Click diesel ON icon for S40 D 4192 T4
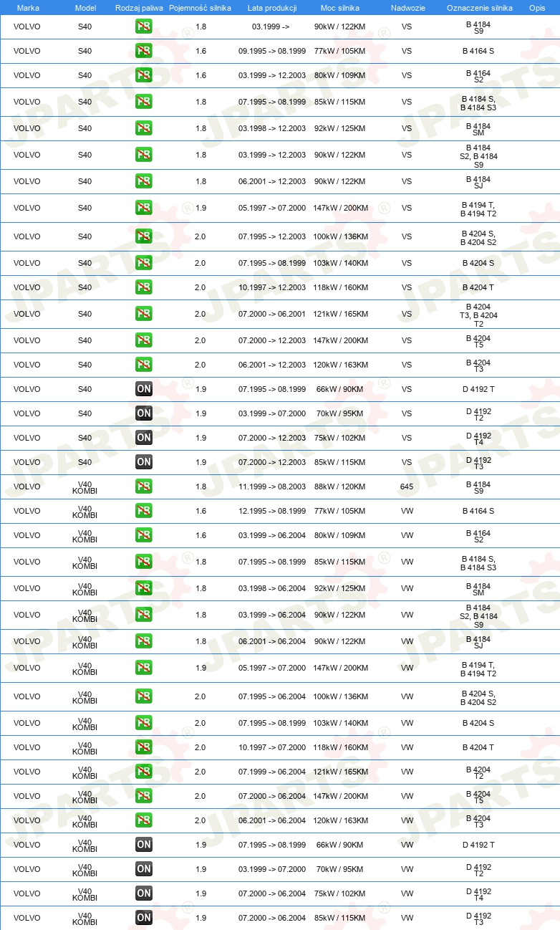The height and width of the screenshot is (930, 560). (x=144, y=438)
